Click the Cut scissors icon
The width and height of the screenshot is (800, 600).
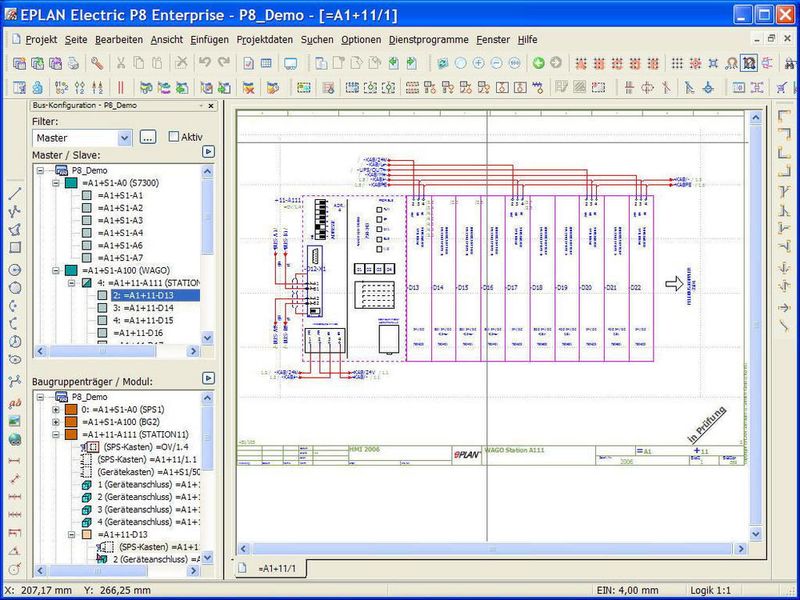(121, 63)
